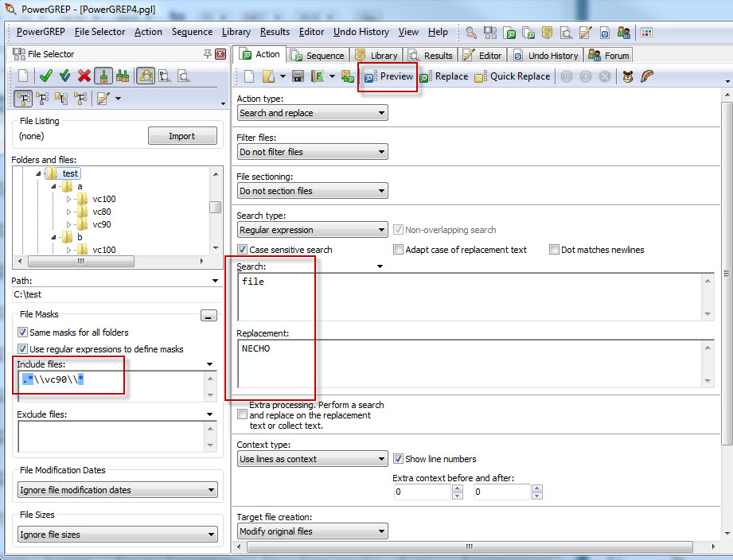Click the new file icon on Action toolbar
The height and width of the screenshot is (560, 733).
[248, 76]
